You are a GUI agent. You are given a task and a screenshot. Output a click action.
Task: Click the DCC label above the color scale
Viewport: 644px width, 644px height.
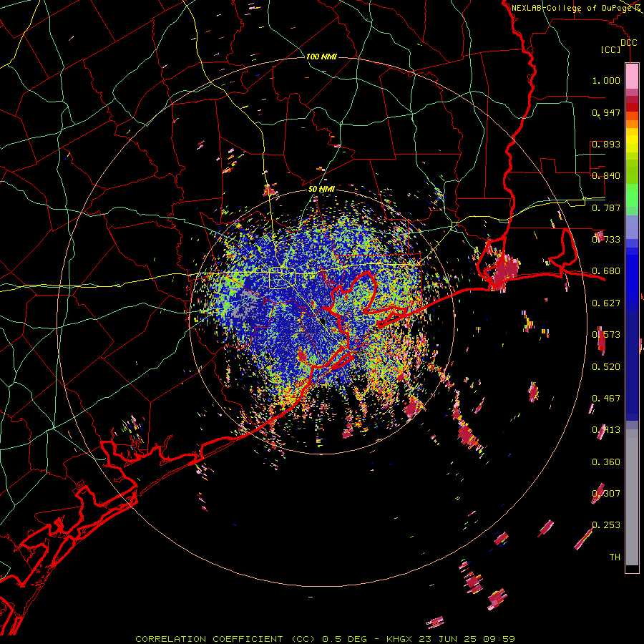click(x=628, y=43)
